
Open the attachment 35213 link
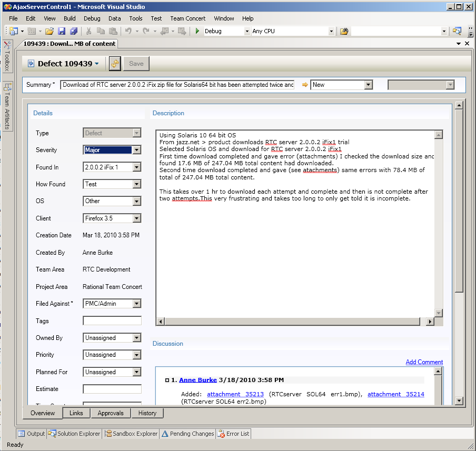click(235, 394)
